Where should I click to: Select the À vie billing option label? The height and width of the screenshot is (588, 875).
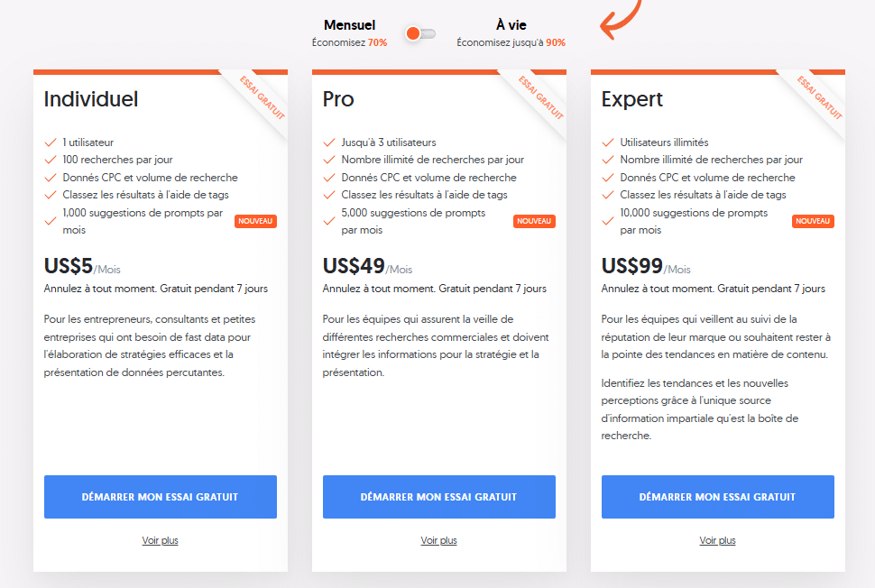511,25
